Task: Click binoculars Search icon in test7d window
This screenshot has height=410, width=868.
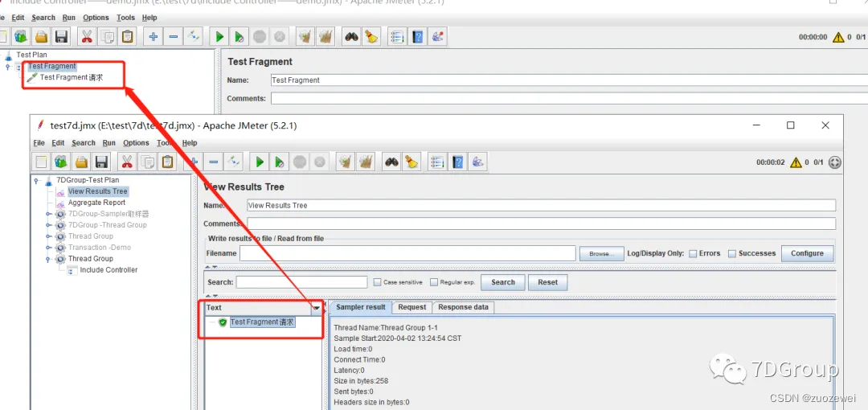Action: (x=392, y=162)
